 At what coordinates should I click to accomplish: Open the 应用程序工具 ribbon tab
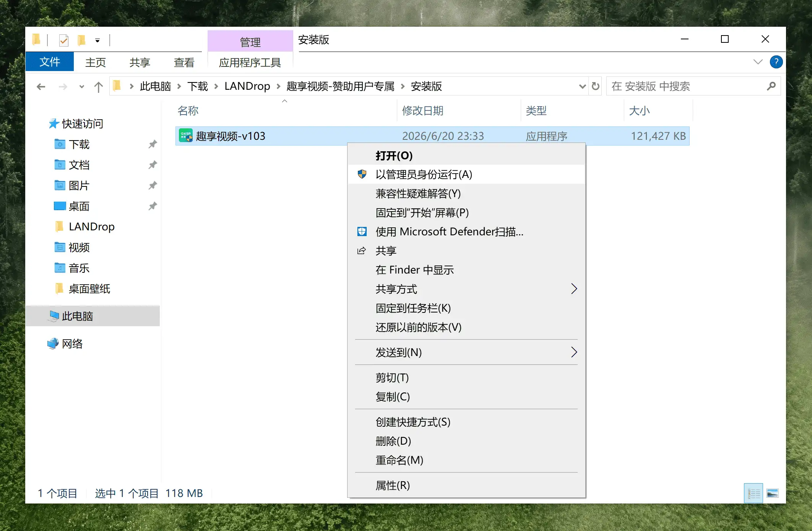pyautogui.click(x=250, y=62)
